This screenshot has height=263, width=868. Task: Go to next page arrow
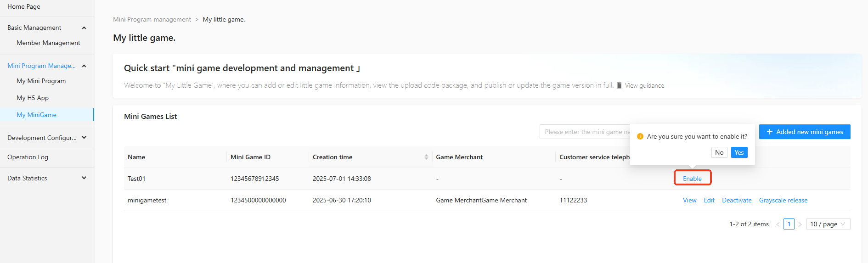click(x=800, y=224)
